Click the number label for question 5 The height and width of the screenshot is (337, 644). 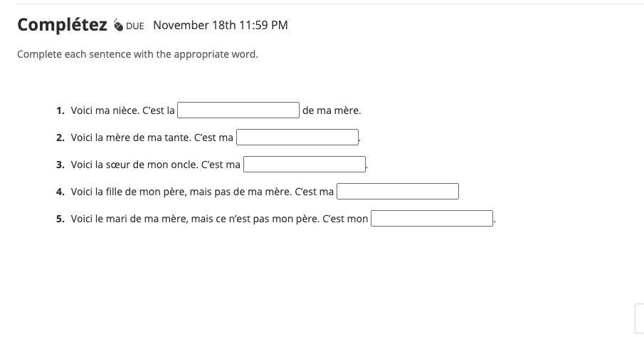(60, 219)
